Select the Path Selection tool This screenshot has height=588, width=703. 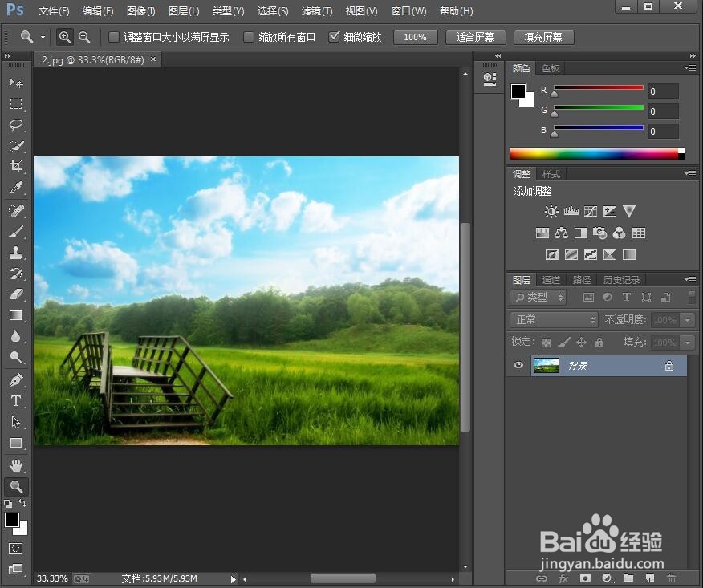tap(16, 422)
